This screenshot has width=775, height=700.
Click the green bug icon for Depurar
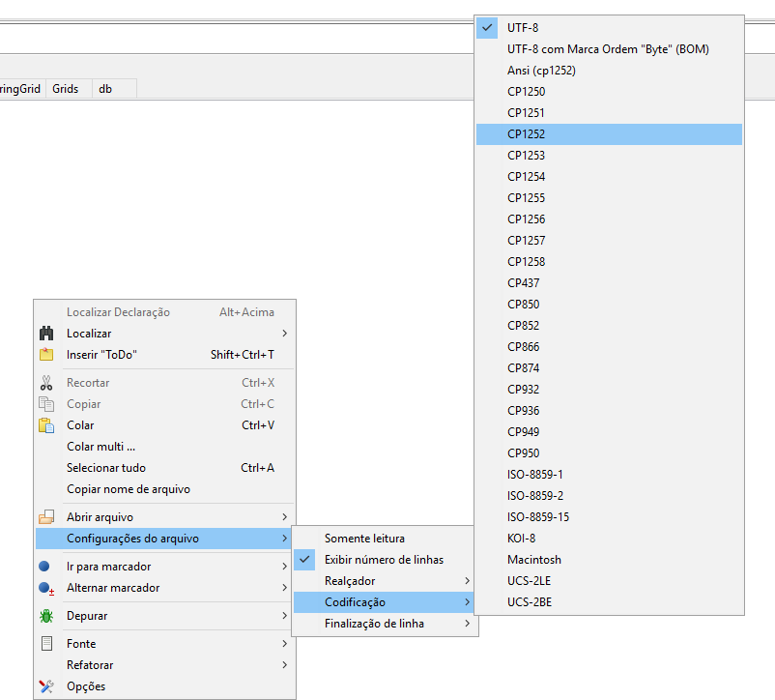pyautogui.click(x=46, y=616)
